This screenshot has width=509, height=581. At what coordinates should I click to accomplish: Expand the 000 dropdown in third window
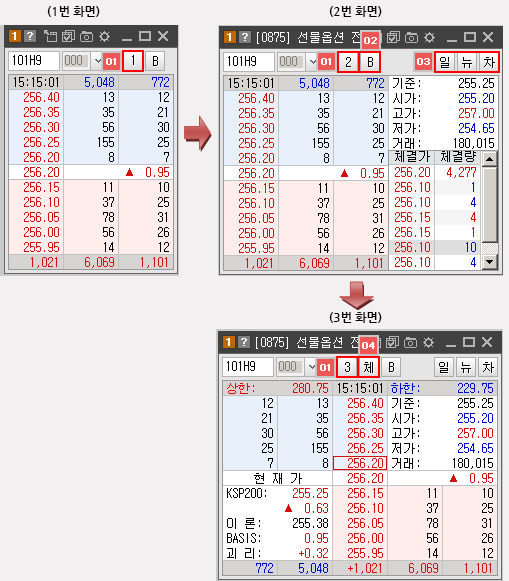point(312,367)
